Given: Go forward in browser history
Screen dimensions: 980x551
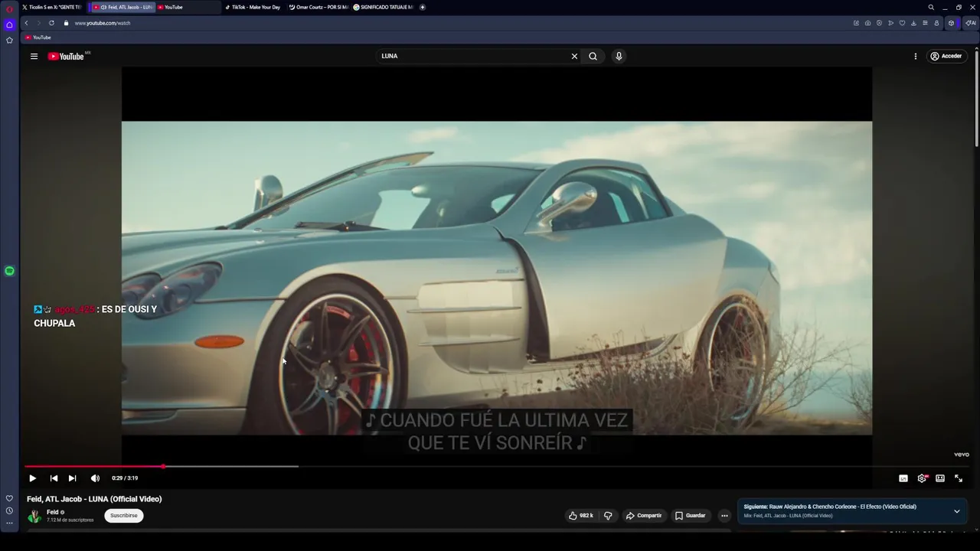Looking at the screenshot, I should [x=38, y=23].
